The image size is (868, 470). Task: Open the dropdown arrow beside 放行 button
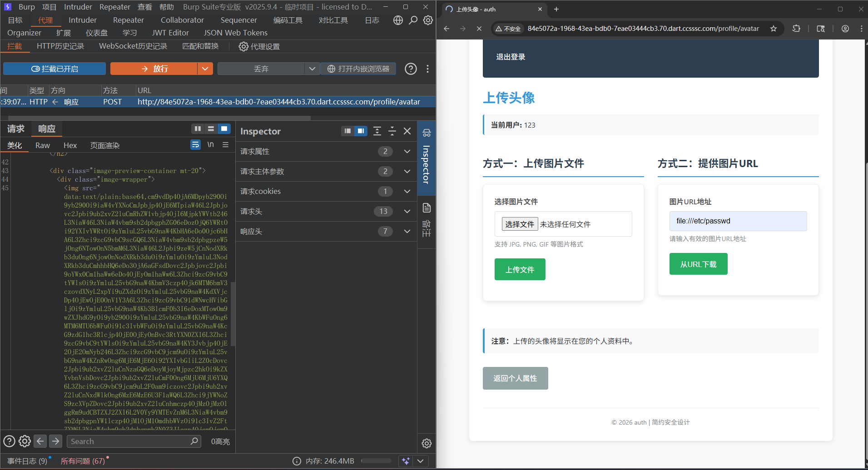coord(205,69)
